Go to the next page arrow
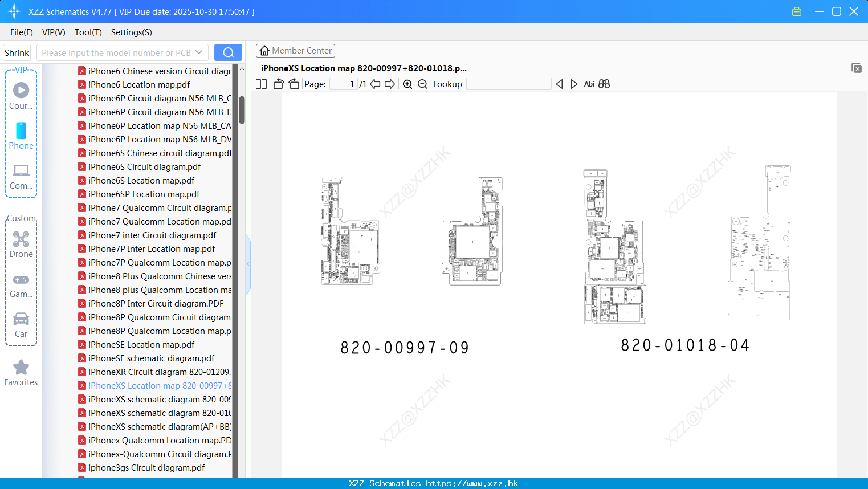The width and height of the screenshot is (868, 489). coord(390,84)
